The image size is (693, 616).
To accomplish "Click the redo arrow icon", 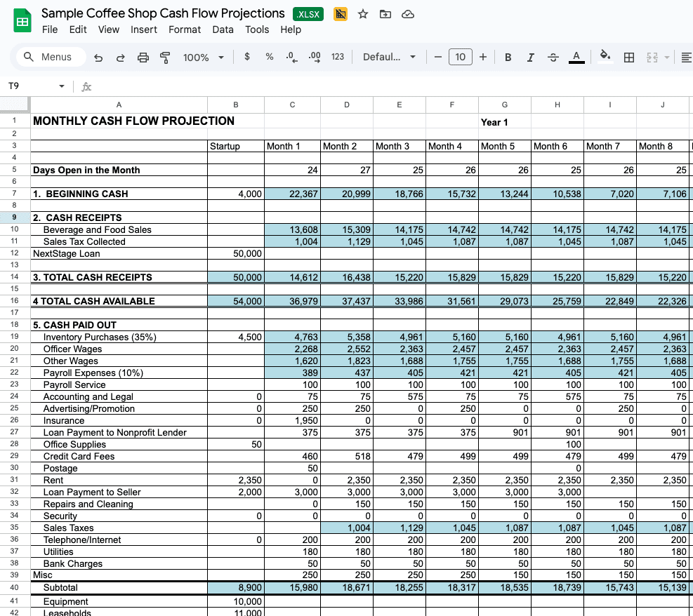I will 120,58.
